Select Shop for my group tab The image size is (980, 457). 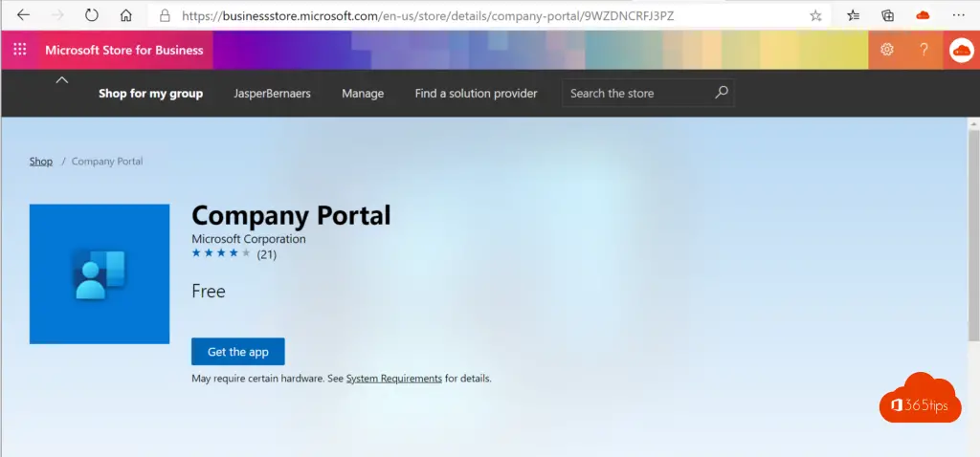[150, 94]
